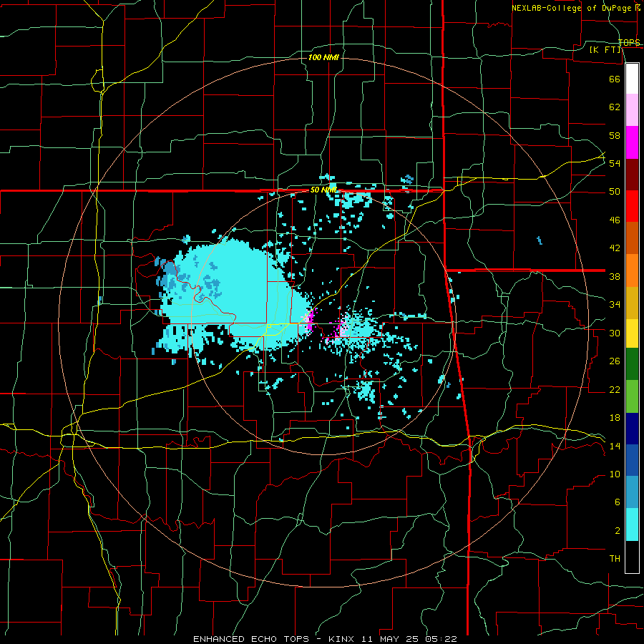Click the 14 scale label
This screenshot has height=644, width=644.
(615, 446)
